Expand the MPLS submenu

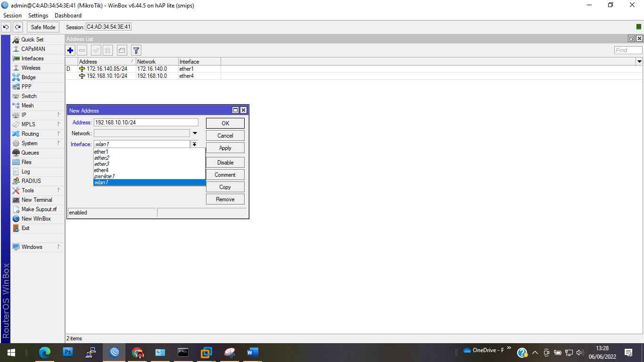click(59, 124)
